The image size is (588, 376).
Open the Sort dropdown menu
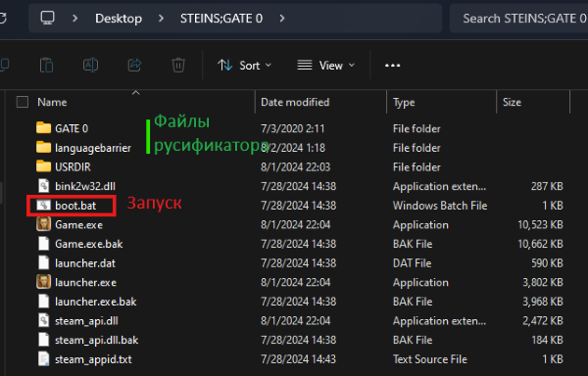pos(244,66)
